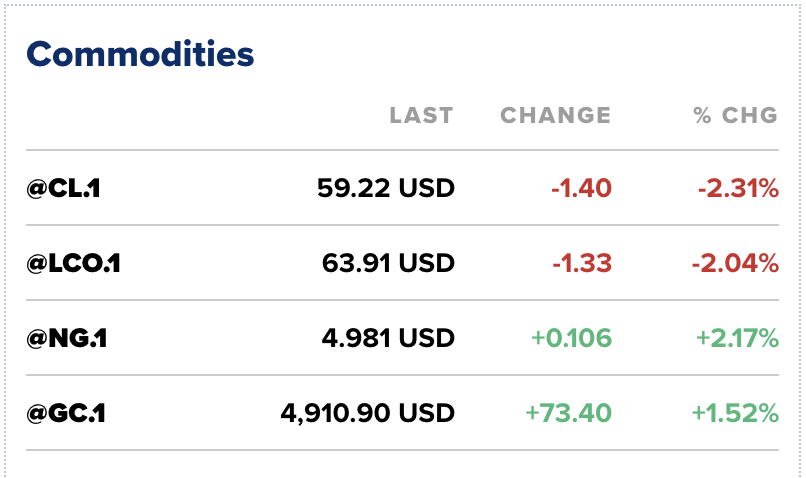Click the CHANGE column header
Screen dimensions: 806x478
[x=555, y=115]
